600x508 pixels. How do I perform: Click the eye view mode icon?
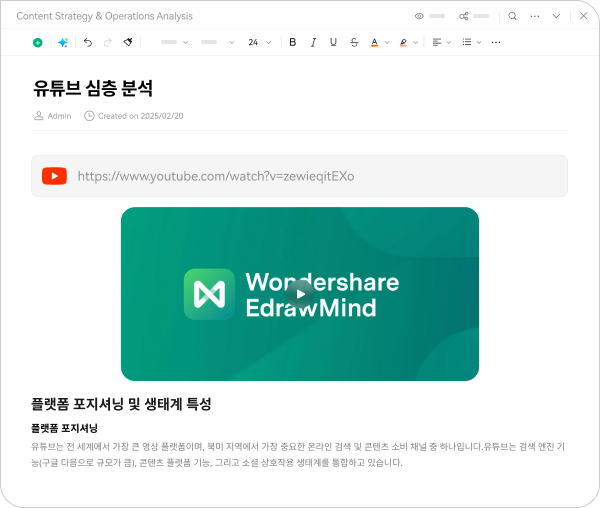tap(419, 16)
